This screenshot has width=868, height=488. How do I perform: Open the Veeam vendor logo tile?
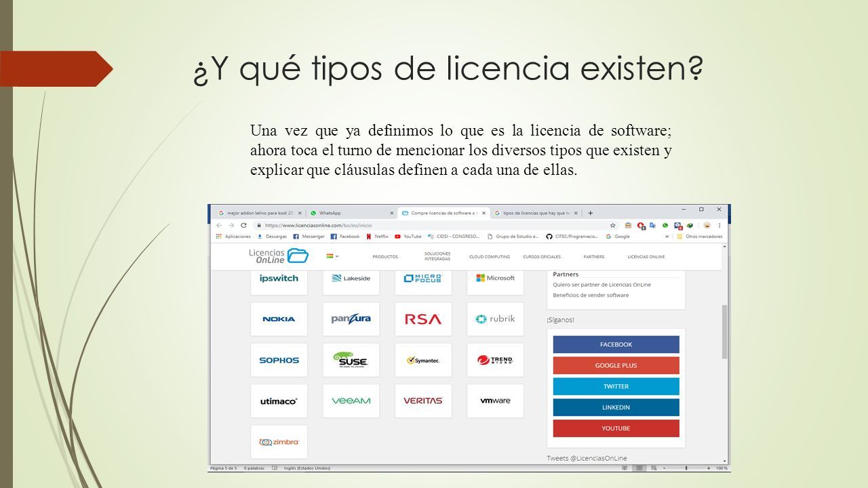[351, 401]
